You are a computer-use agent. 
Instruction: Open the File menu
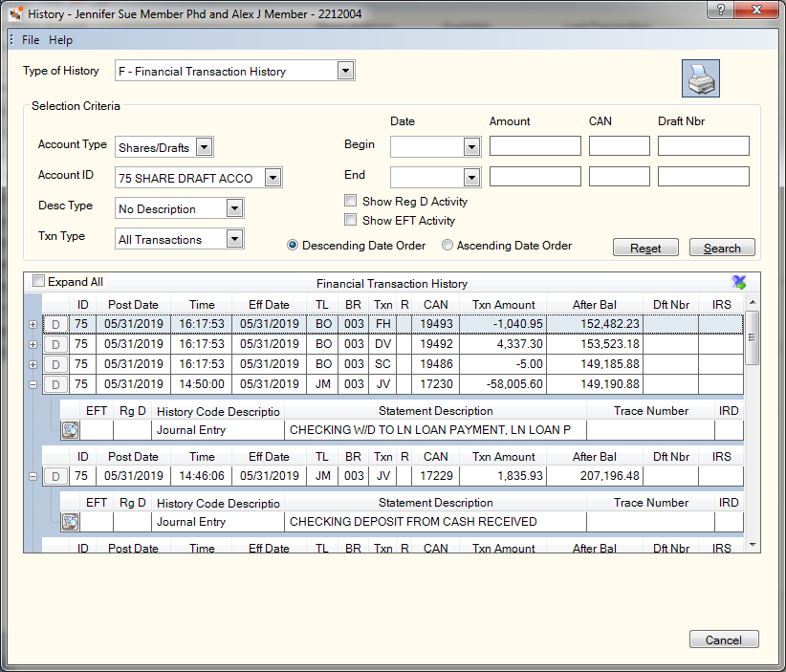pos(31,39)
